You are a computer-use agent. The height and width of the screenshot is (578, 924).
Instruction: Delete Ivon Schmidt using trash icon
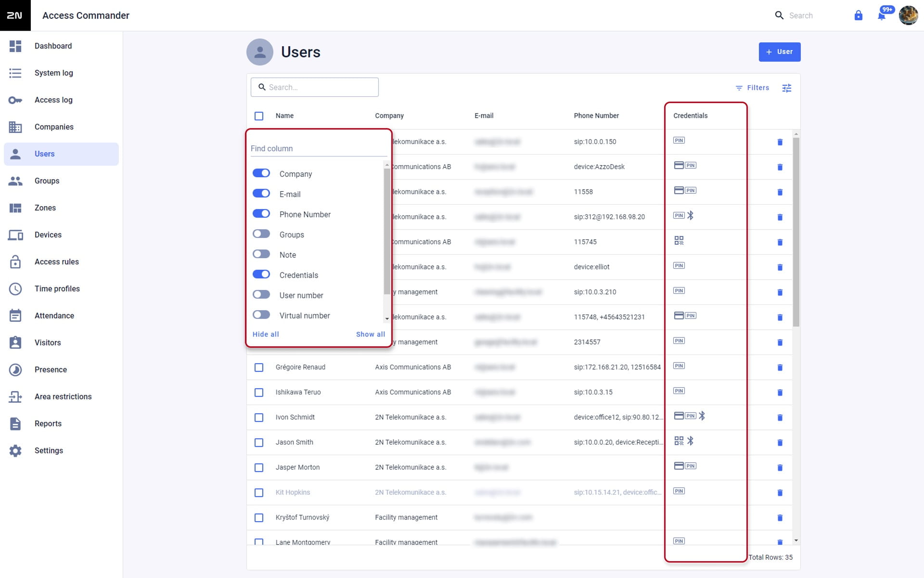780,418
